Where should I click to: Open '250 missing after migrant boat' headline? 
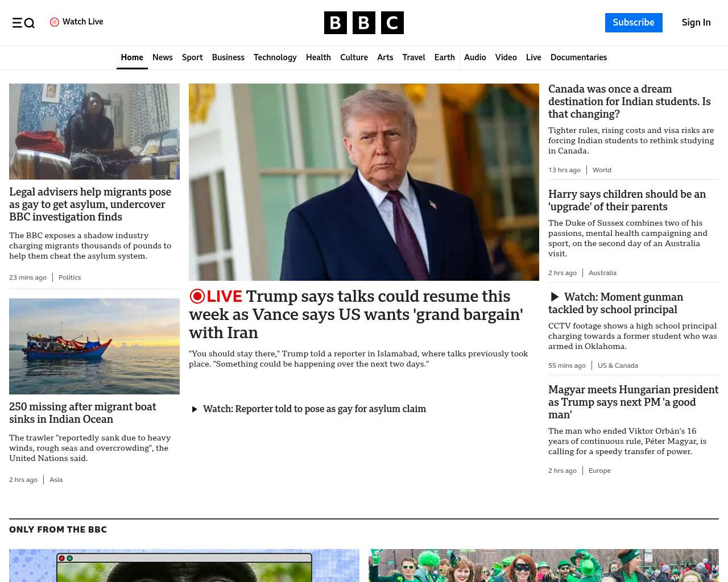click(82, 413)
